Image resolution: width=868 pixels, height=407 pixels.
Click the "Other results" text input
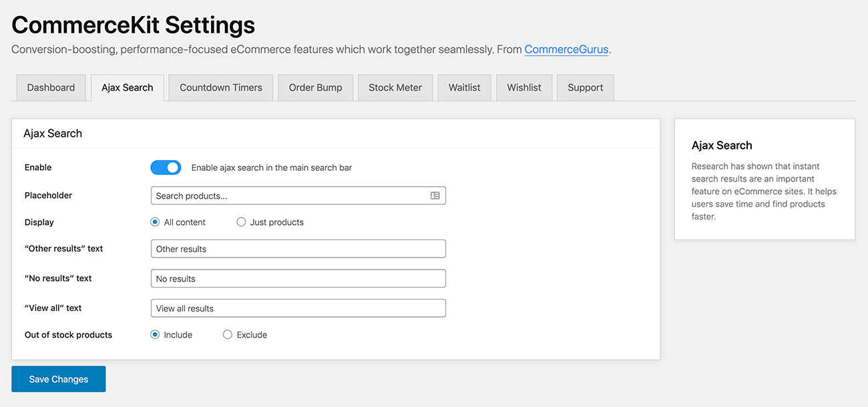point(298,249)
